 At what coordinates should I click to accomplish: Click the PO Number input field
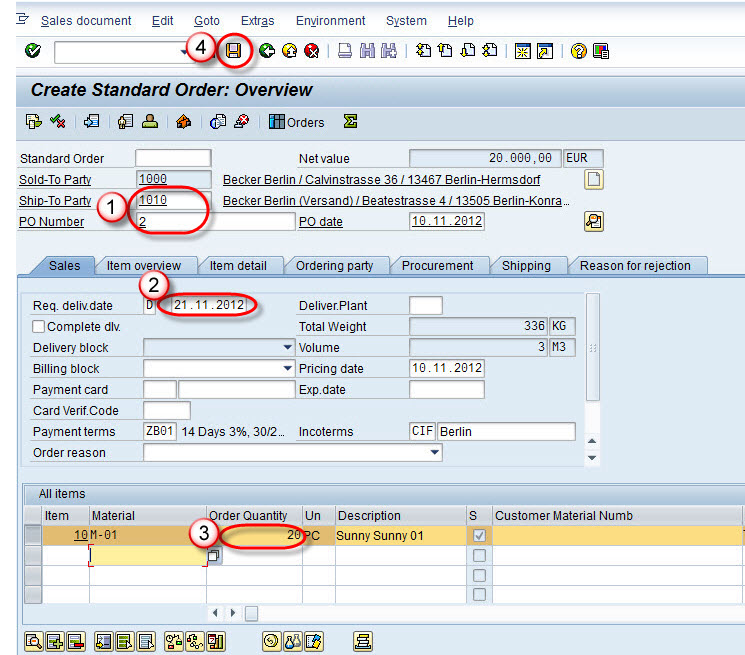(x=215, y=221)
